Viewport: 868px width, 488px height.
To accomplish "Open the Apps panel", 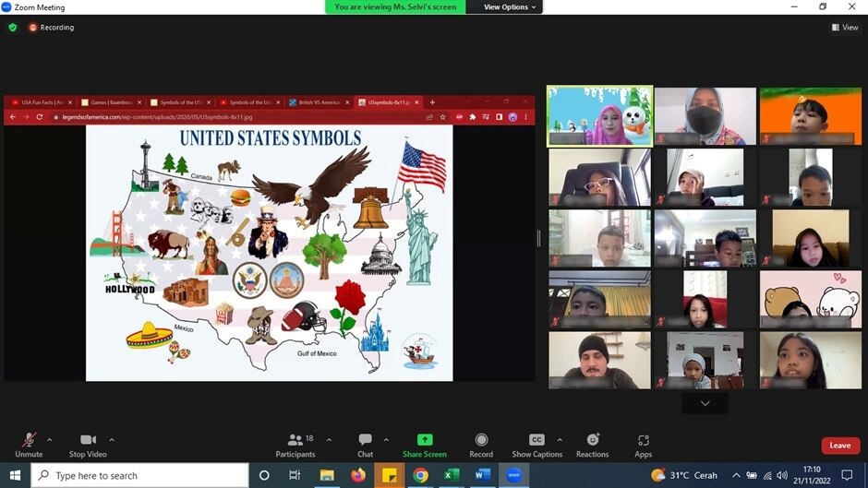I will point(644,440).
